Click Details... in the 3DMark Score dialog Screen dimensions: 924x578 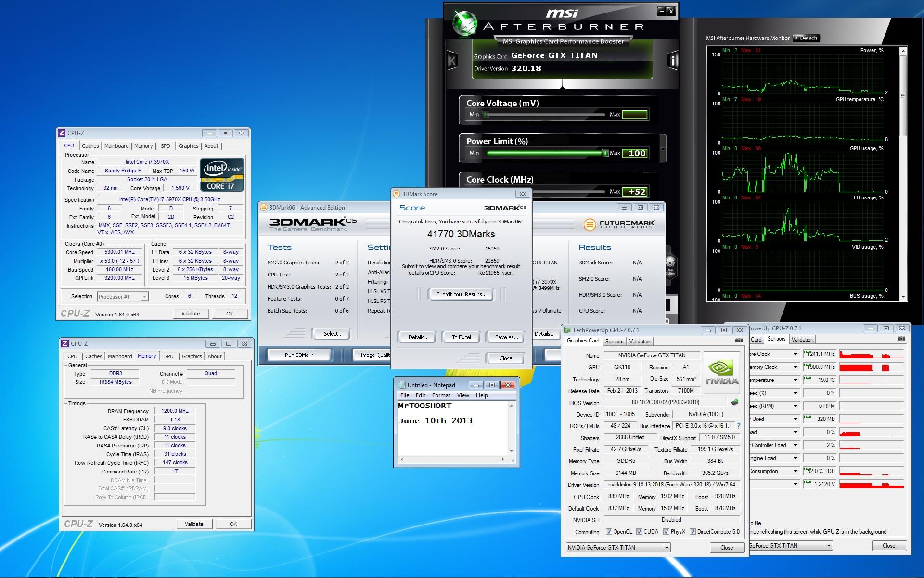pyautogui.click(x=418, y=337)
